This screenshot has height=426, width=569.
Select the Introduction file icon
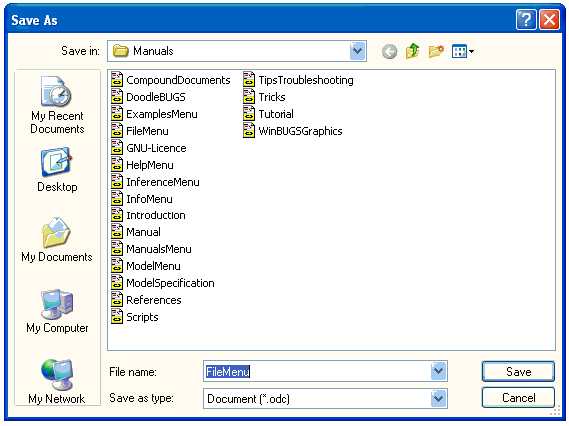[117, 215]
